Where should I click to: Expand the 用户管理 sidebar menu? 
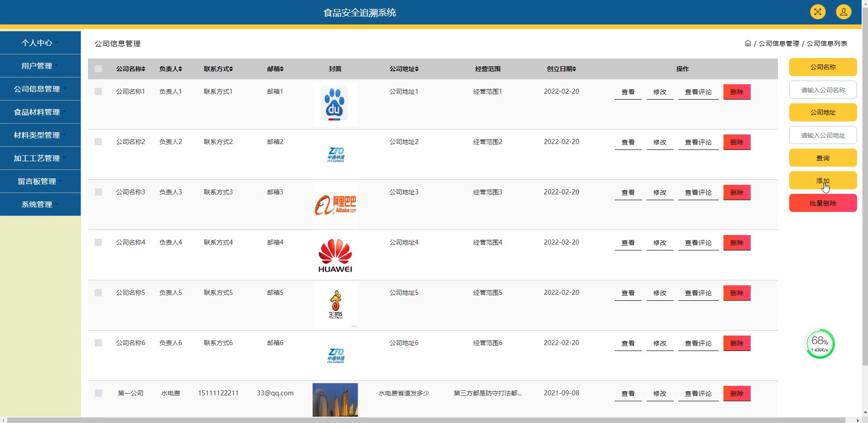click(40, 66)
